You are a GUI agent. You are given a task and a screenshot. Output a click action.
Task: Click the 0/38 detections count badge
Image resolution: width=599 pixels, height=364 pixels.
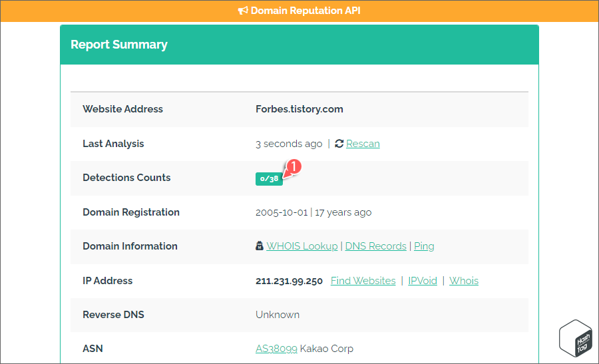coord(269,179)
